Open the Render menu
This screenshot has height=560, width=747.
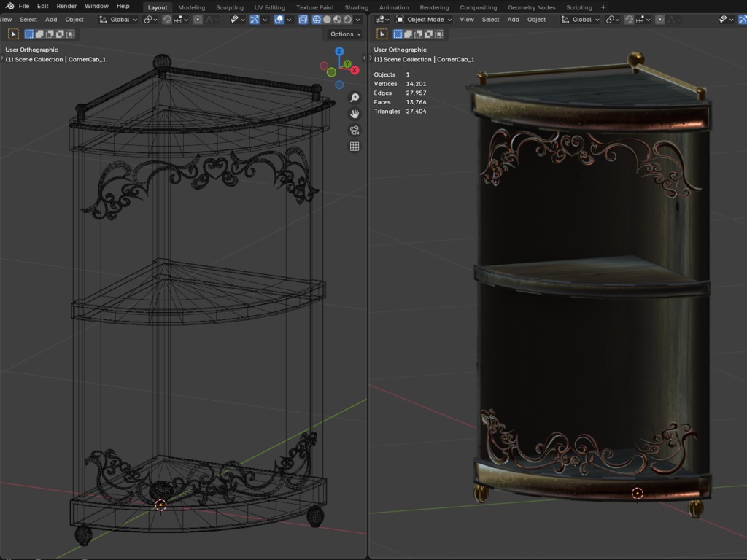(66, 7)
